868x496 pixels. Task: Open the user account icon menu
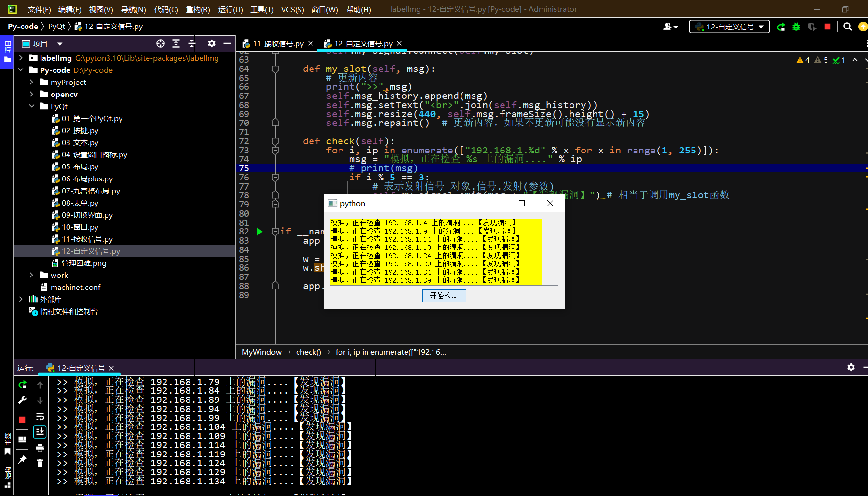coord(670,27)
